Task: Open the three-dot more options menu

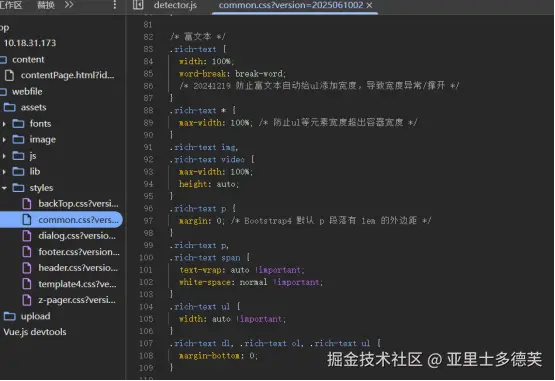Action: [114, 5]
